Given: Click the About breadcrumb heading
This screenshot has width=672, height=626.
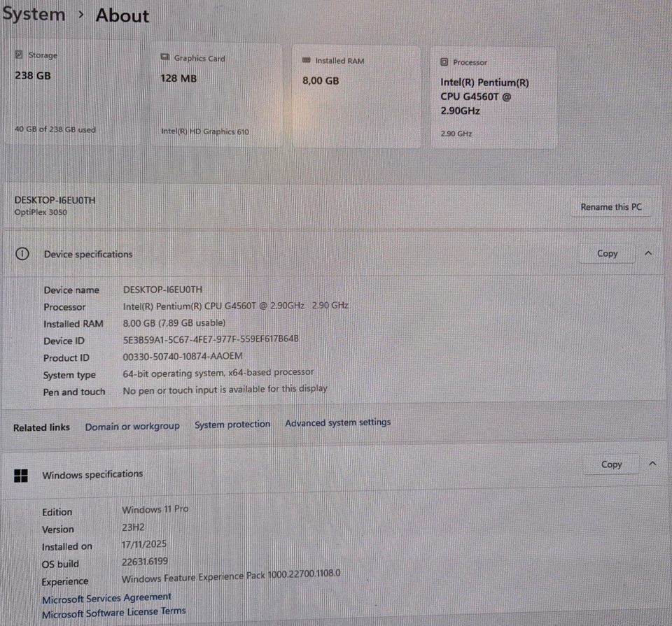Looking at the screenshot, I should (122, 15).
